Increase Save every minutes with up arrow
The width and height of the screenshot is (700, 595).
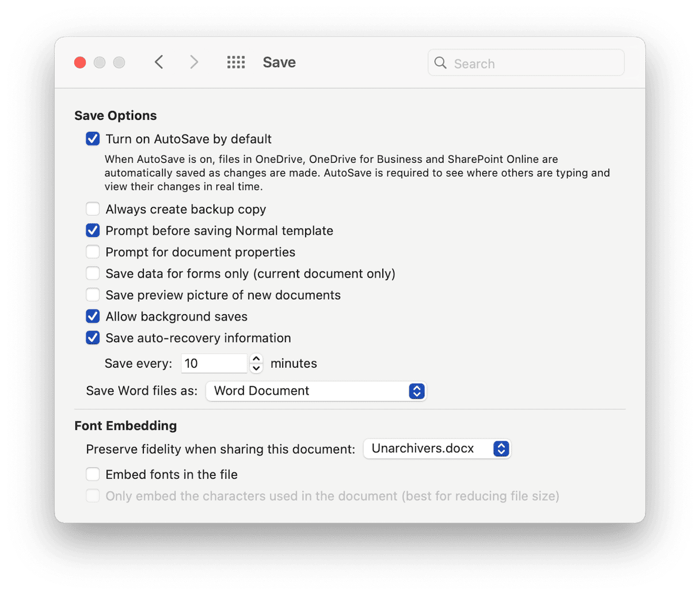[257, 358]
